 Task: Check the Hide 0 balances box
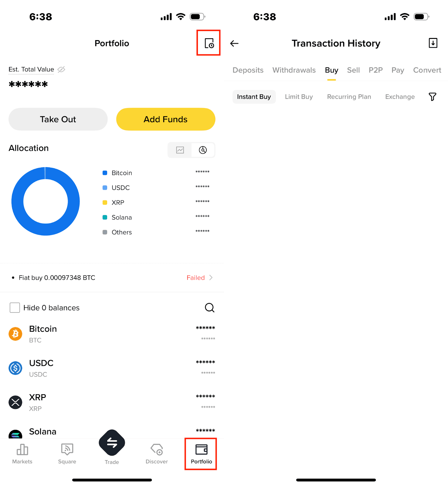click(x=15, y=308)
